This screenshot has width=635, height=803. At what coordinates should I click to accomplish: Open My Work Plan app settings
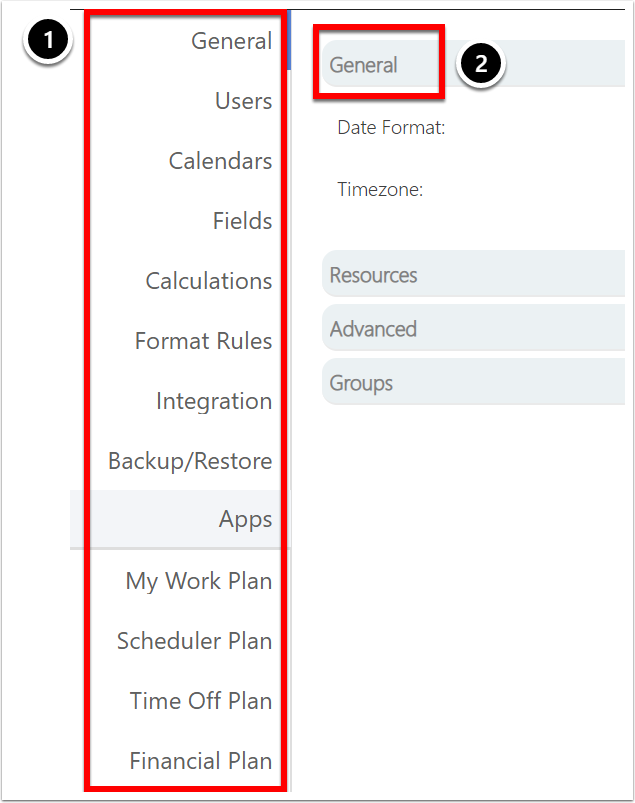pyautogui.click(x=199, y=581)
